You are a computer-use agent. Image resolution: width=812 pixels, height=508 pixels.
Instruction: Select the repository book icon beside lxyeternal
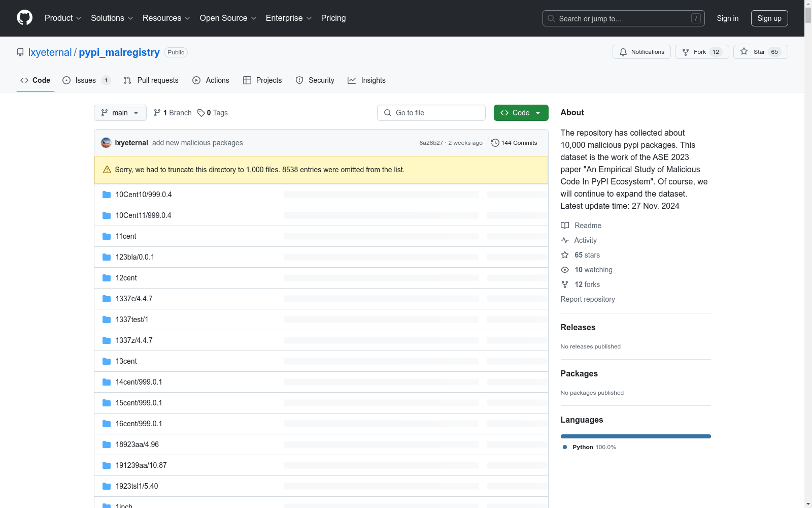click(x=20, y=52)
